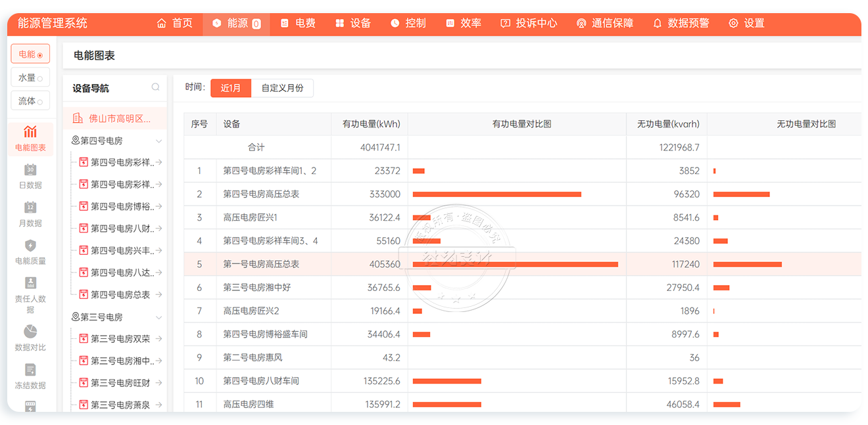The height and width of the screenshot is (425, 868).
Task: Select the 自定义月份 button
Action: click(x=282, y=88)
